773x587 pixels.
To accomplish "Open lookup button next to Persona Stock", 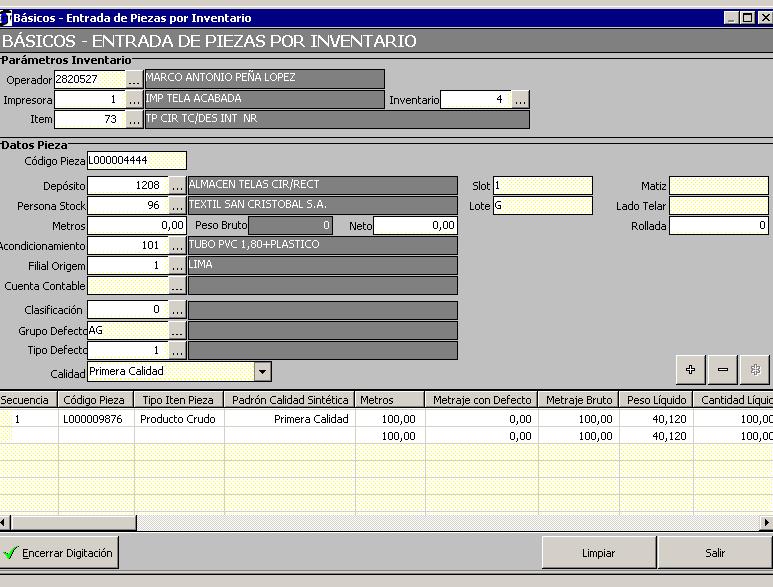I will [177, 206].
